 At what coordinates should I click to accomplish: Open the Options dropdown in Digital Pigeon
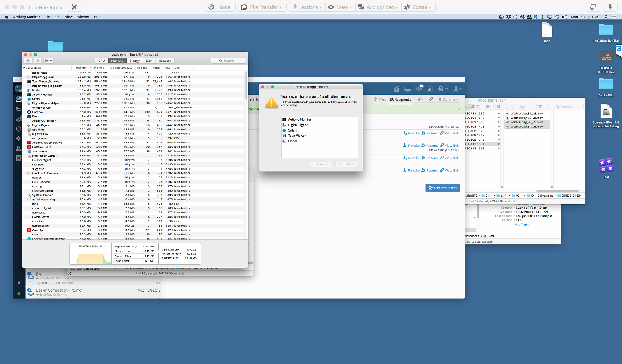448,99
